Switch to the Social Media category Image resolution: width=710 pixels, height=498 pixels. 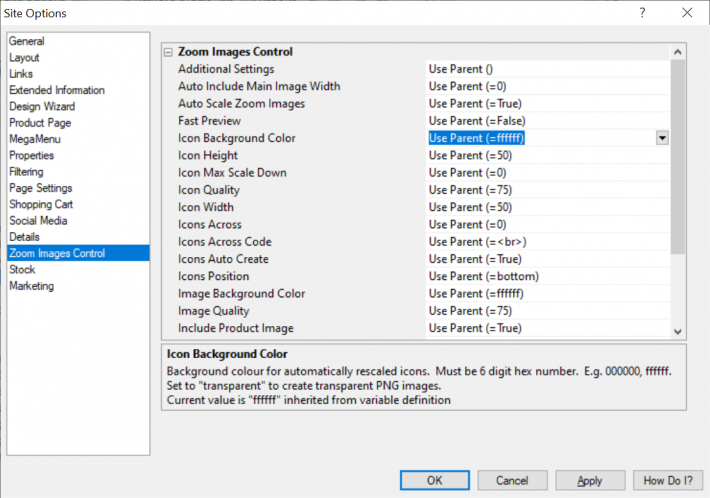click(39, 220)
